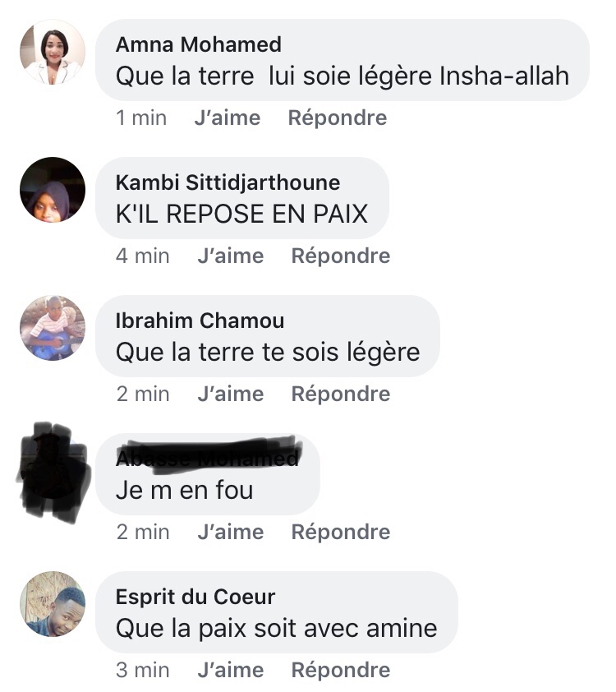This screenshot has width=616, height=692.
Task: Open Amna Mohamed's name link
Action: (199, 44)
